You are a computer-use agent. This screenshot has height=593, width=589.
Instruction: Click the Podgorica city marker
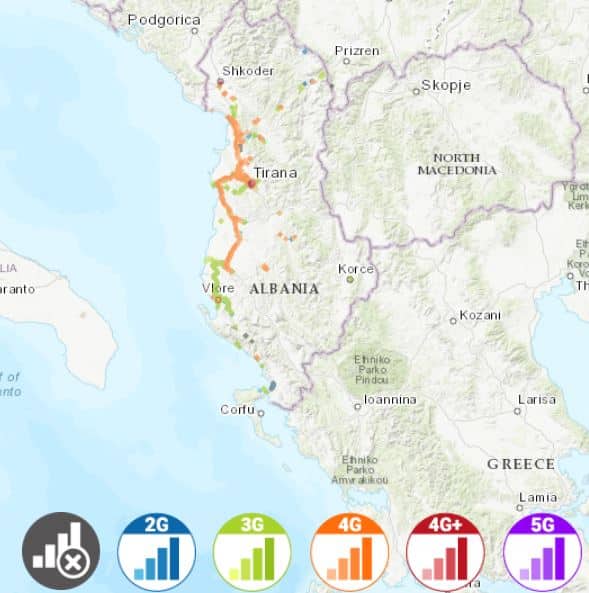195,31
